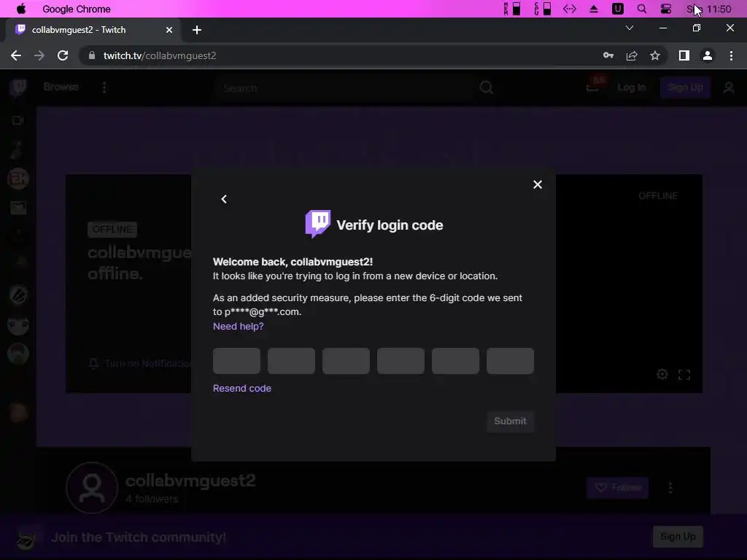Click the Resend code link
Image resolution: width=747 pixels, height=560 pixels.
[242, 388]
